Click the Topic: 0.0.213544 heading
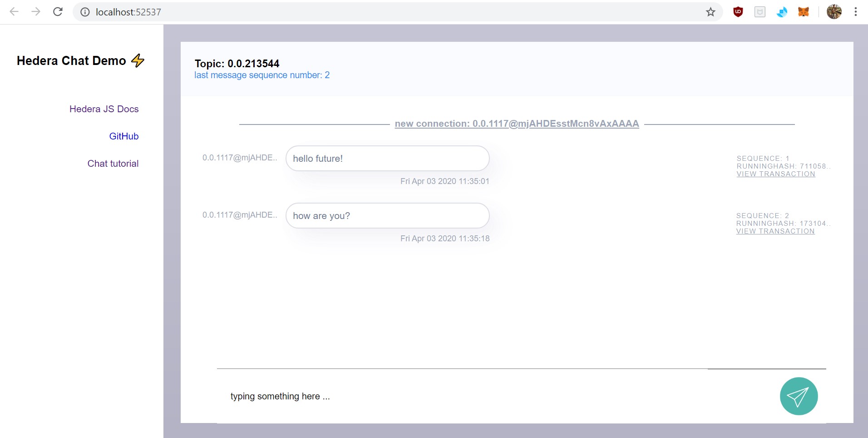The height and width of the screenshot is (438, 868). [x=237, y=64]
